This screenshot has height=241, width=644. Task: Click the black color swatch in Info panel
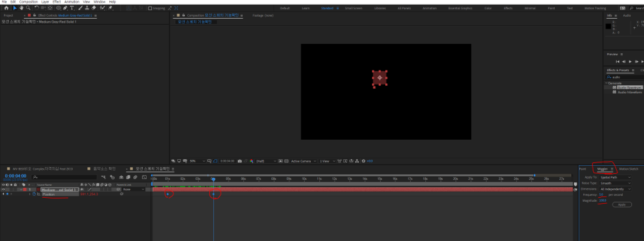[x=608, y=27]
